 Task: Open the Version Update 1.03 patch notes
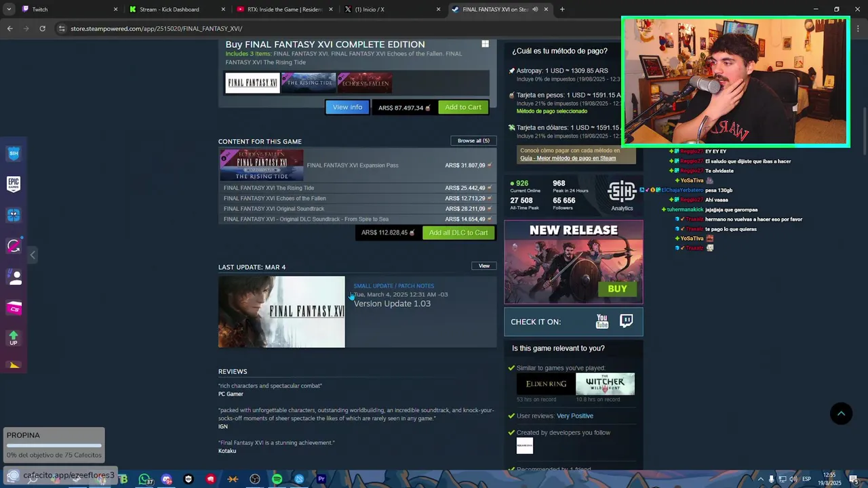pos(392,304)
